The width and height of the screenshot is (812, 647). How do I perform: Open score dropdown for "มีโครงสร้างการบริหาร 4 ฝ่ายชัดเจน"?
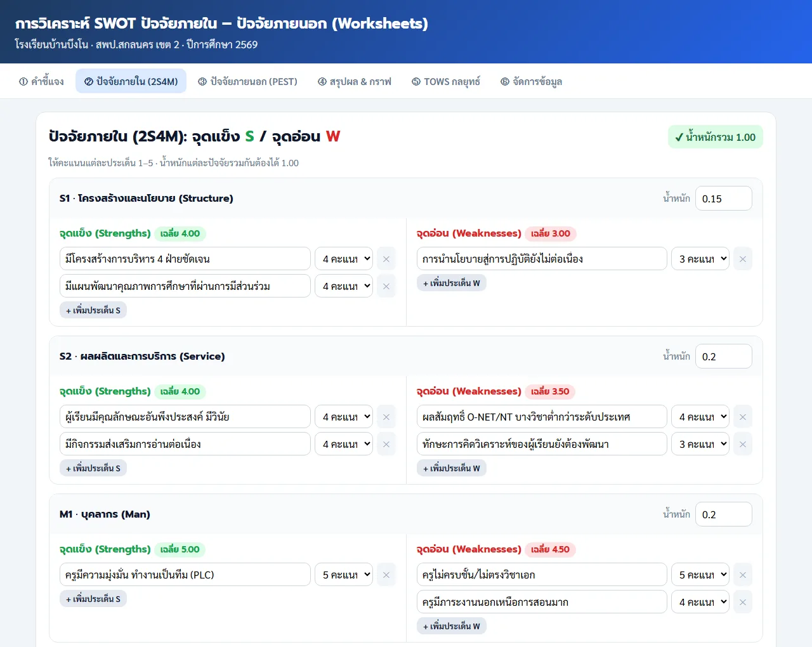tap(344, 259)
